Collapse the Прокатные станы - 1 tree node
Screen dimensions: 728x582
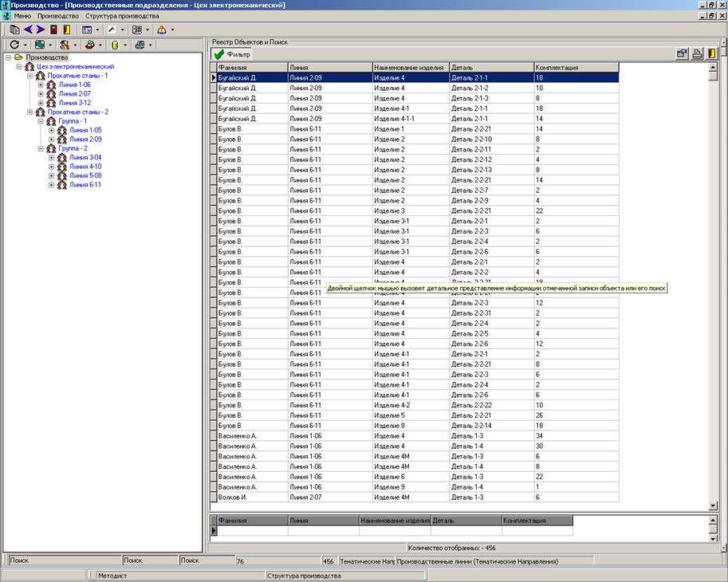(30, 76)
